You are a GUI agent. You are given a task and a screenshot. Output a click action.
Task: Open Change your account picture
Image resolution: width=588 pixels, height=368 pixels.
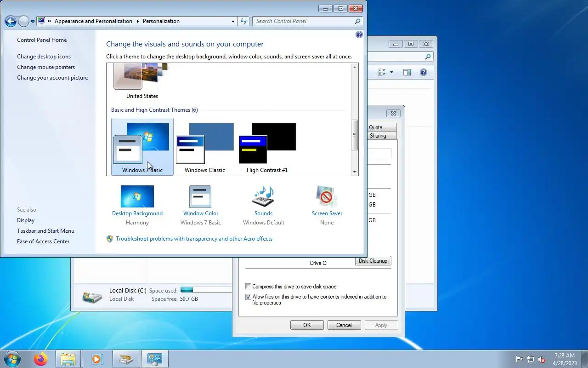click(52, 78)
